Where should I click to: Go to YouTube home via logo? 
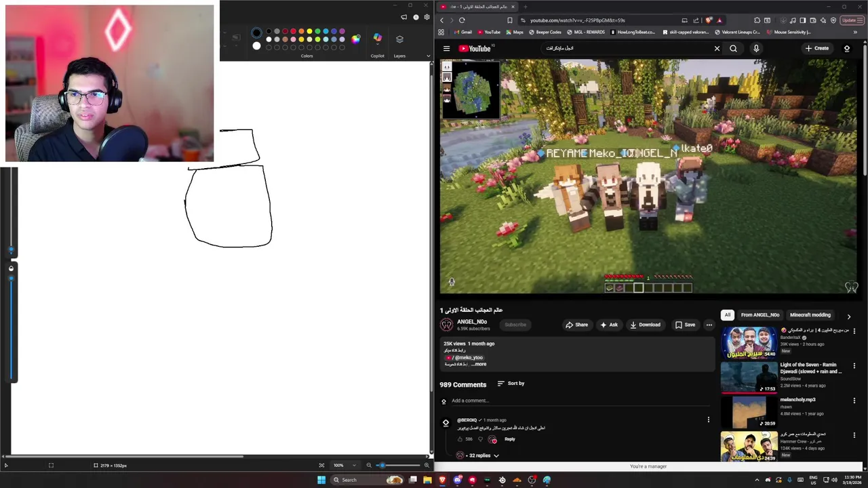point(475,48)
